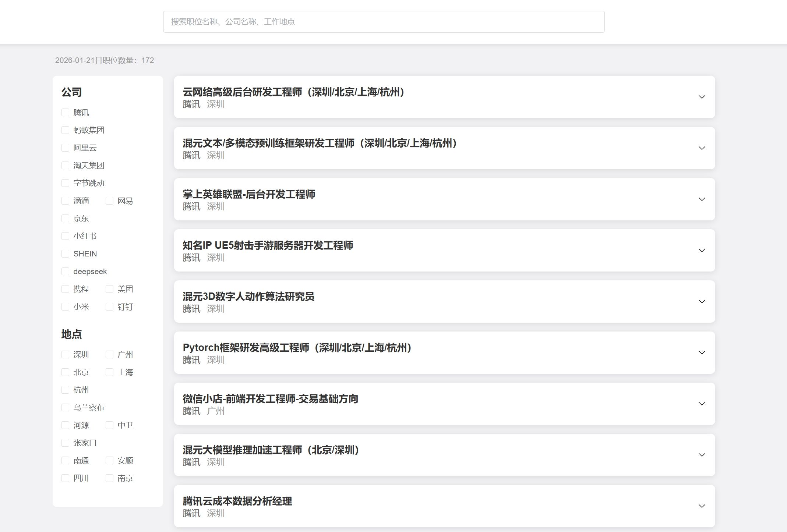Expand the 混元大模型推理加速工程师 chevron

[702, 455]
